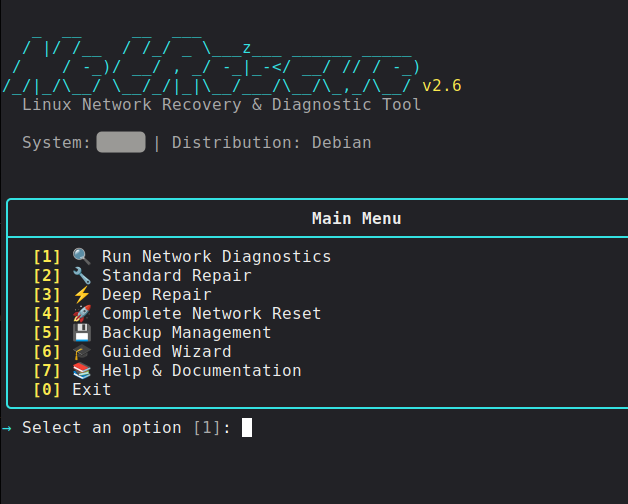Click the blurred System name box
This screenshot has height=504, width=628.
(121, 142)
